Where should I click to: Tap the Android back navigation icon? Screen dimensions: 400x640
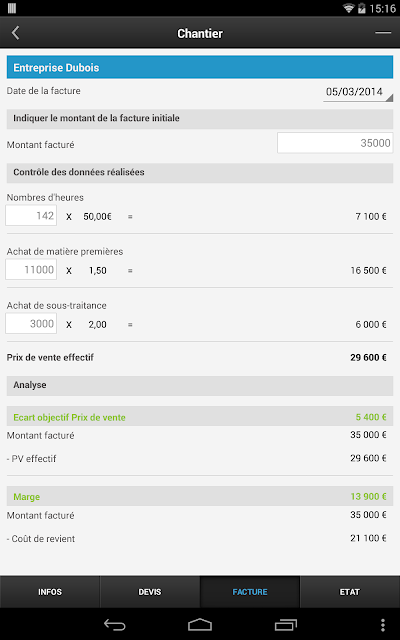pos(115,624)
